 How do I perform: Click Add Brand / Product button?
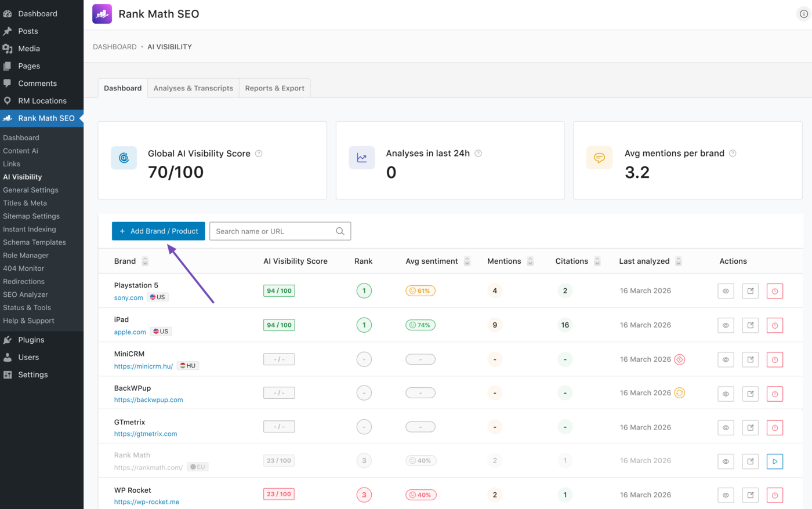click(x=158, y=231)
